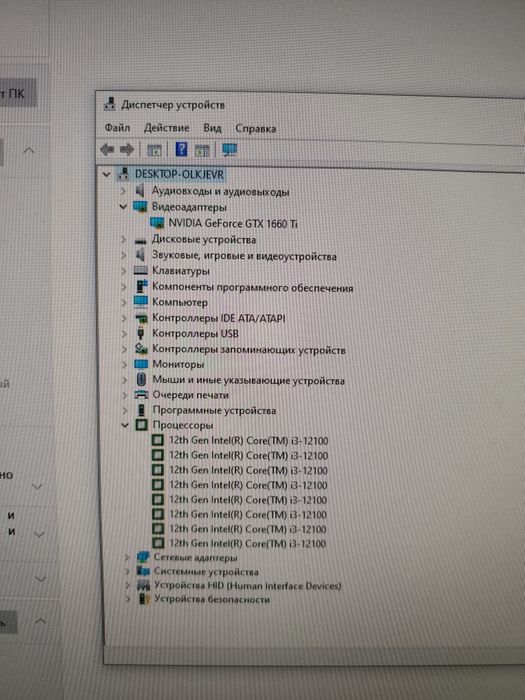This screenshot has width=525, height=700.
Task: Click the Back arrow toolbar icon
Action: point(107,149)
